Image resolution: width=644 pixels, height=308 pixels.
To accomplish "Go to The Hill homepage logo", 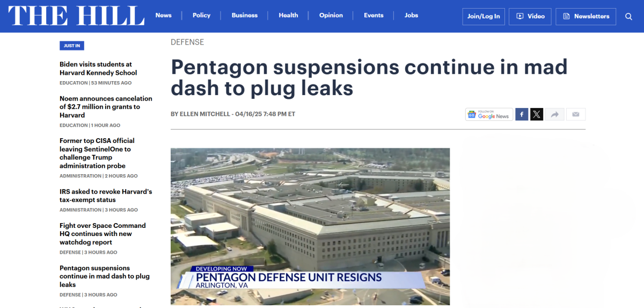I will coord(76,16).
